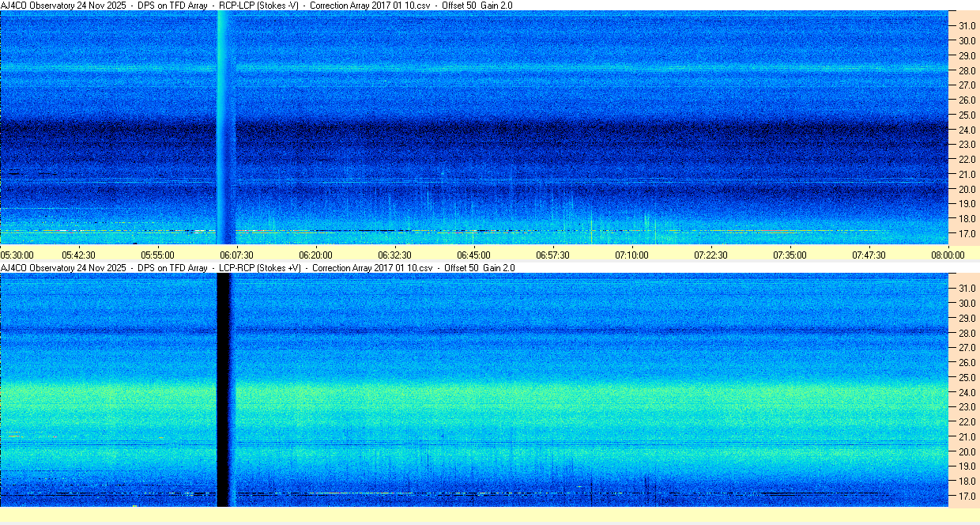Select the 07:35:00 time axis label
980x525 pixels.
click(x=790, y=255)
